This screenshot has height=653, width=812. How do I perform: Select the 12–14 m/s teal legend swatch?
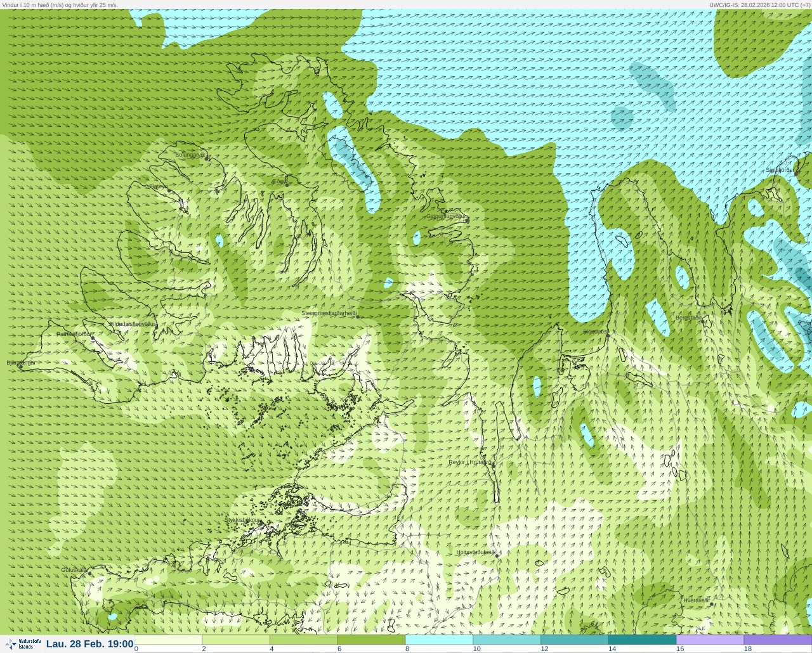click(x=575, y=640)
